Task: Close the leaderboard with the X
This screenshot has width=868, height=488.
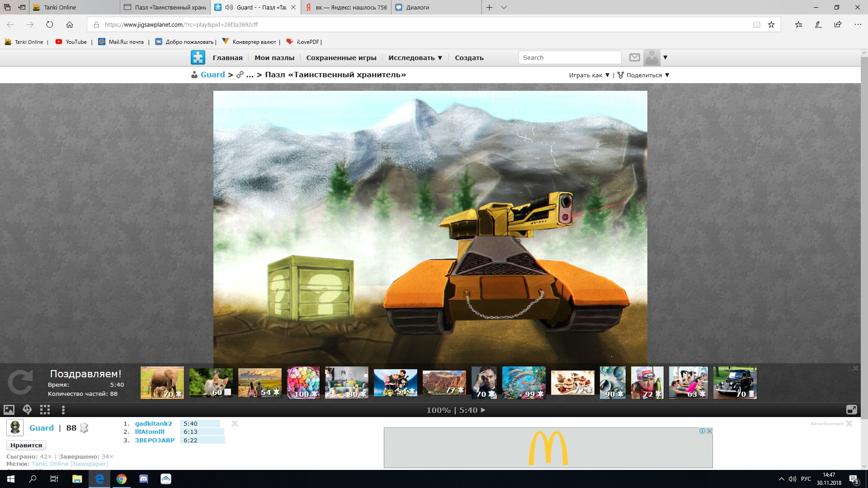Action: (x=235, y=423)
